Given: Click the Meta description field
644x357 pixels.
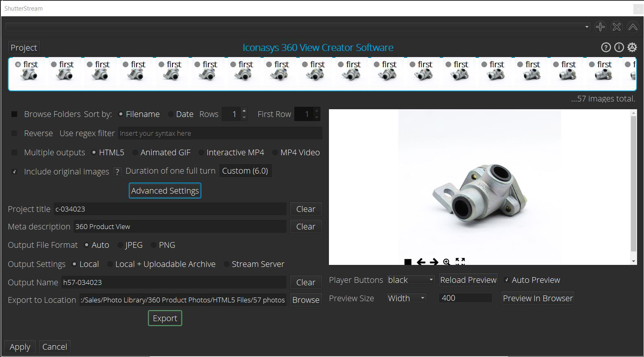Looking at the screenshot, I should tap(180, 227).
